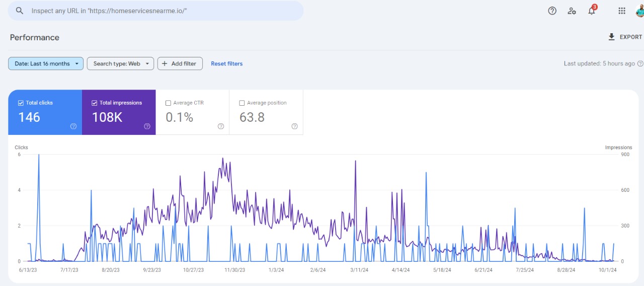644x286 pixels.
Task: Click the account profile avatar
Action: 639,11
